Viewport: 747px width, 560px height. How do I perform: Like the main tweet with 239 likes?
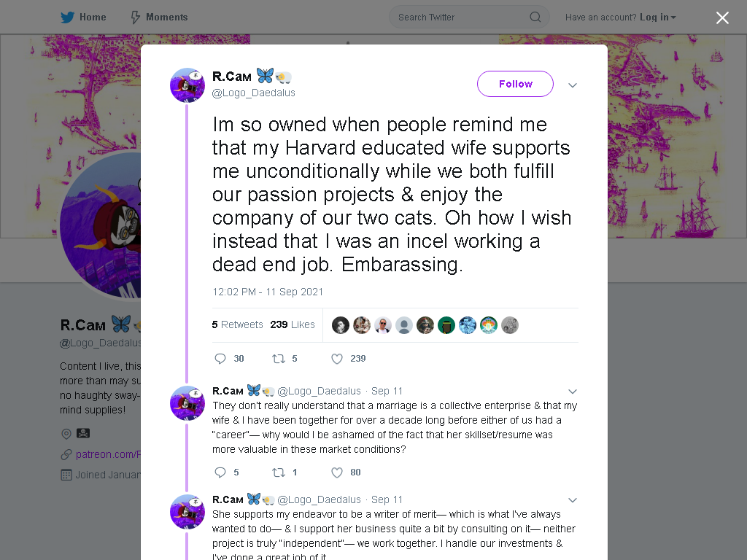pos(337,359)
